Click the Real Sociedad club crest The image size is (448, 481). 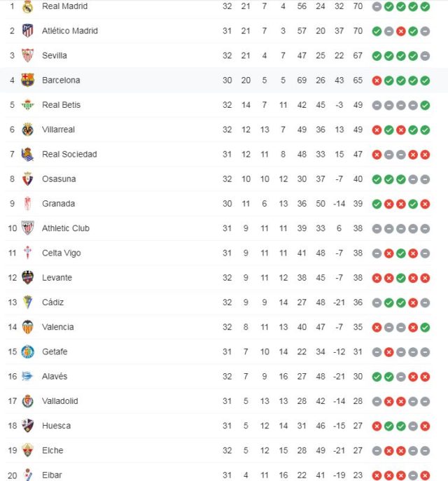point(27,154)
